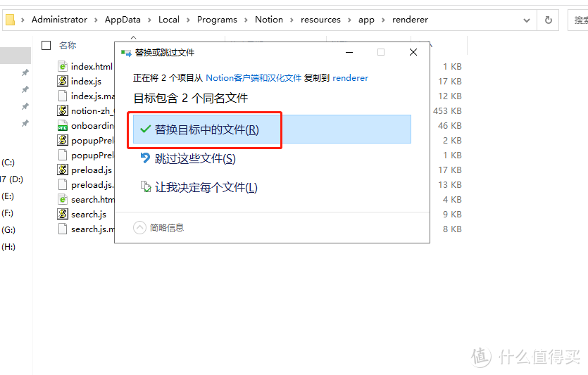588x375 pixels.
Task: Open address bar history dropdown
Action: [527, 20]
